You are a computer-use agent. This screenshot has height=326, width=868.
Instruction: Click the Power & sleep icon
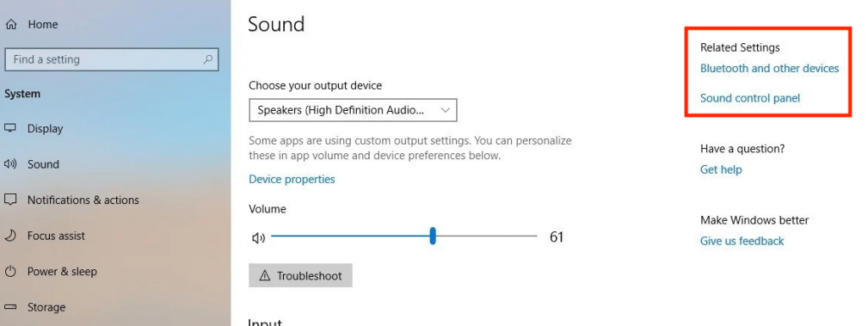pos(10,271)
